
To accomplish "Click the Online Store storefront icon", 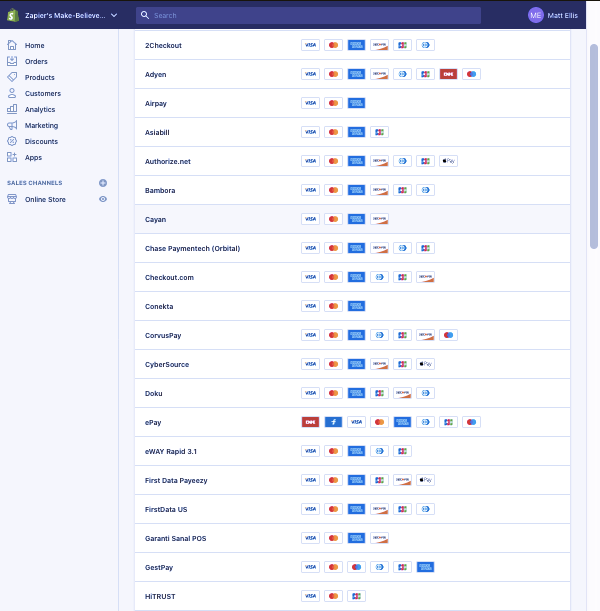I will coord(12,199).
